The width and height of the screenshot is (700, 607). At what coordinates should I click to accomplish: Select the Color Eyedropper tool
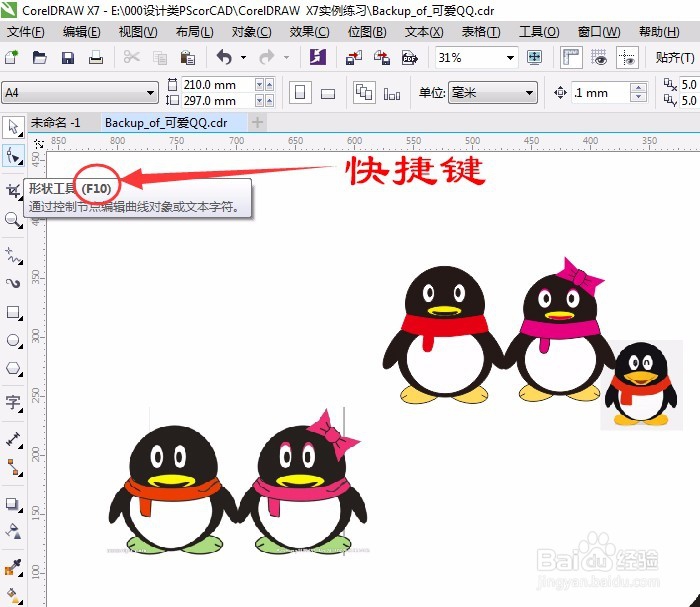pyautogui.click(x=13, y=568)
